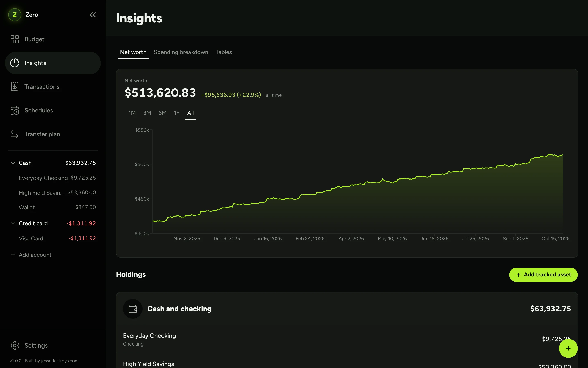Click the Cash and checking total $63,932.75
The height and width of the screenshot is (368, 588).
point(551,309)
